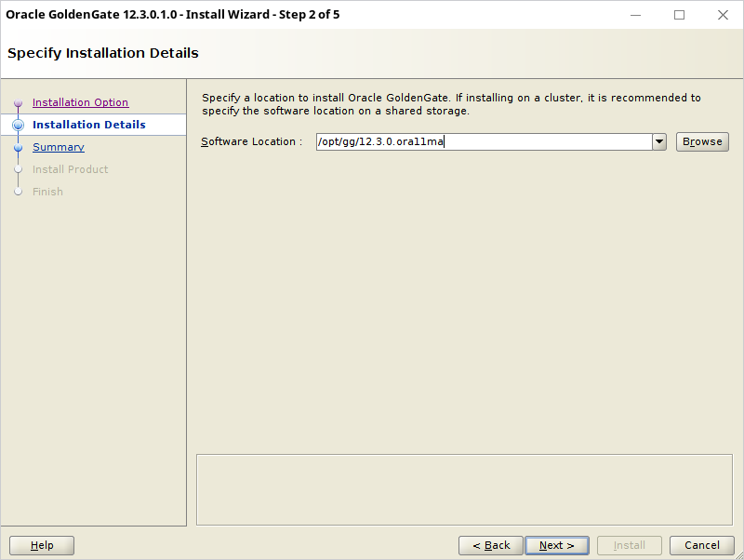Click the empty message box area
The height and width of the screenshot is (560, 744).
point(464,489)
